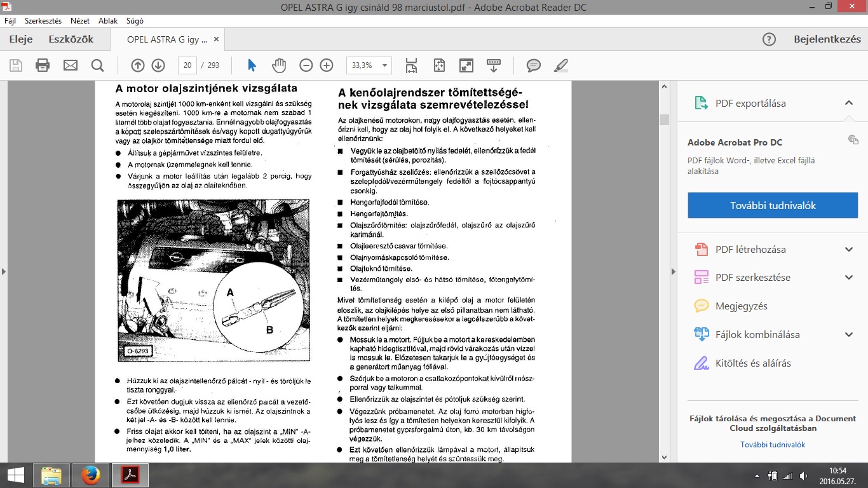Click the volume speaker tray icon
Image resolution: width=868 pixels, height=488 pixels.
pyautogui.click(x=804, y=476)
